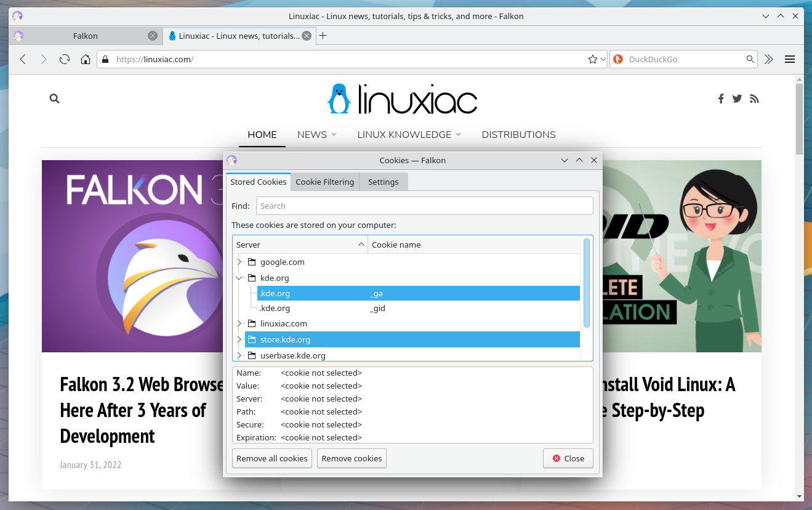Click the Falkon window icon in the main title bar
The image size is (812, 510).
(x=17, y=16)
